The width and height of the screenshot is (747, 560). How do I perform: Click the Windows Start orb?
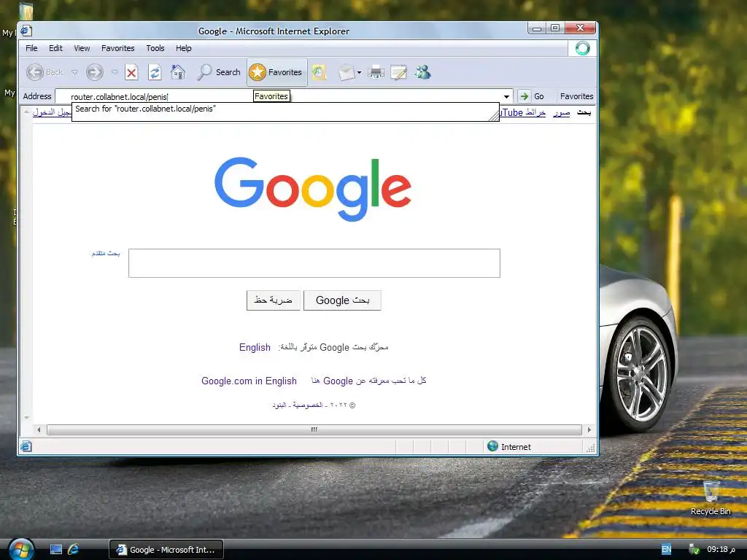pos(20,550)
